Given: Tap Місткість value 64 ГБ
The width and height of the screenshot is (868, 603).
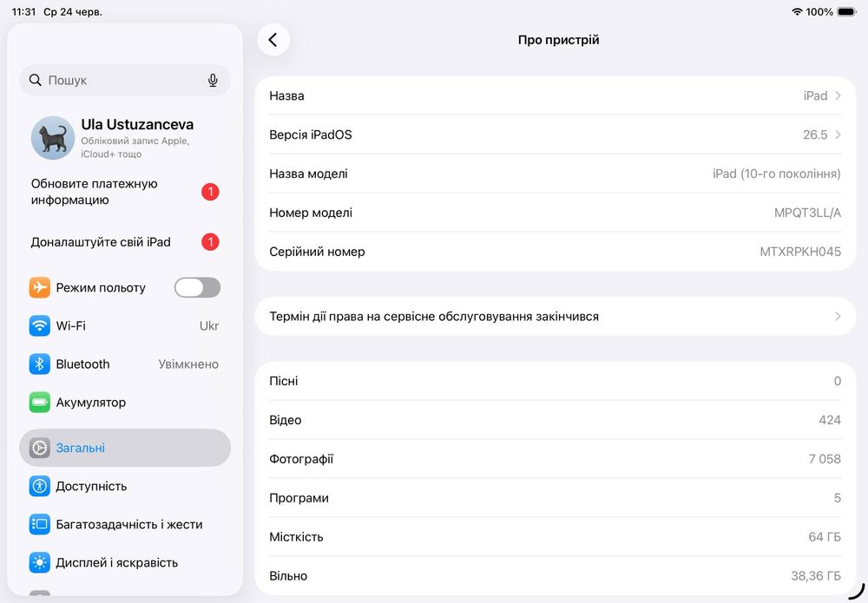Looking at the screenshot, I should point(825,536).
